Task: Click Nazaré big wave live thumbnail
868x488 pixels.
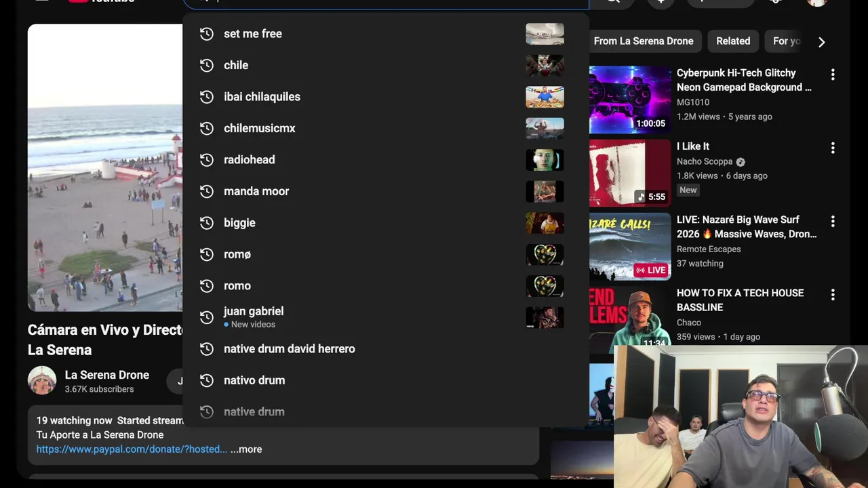Action: 630,247
